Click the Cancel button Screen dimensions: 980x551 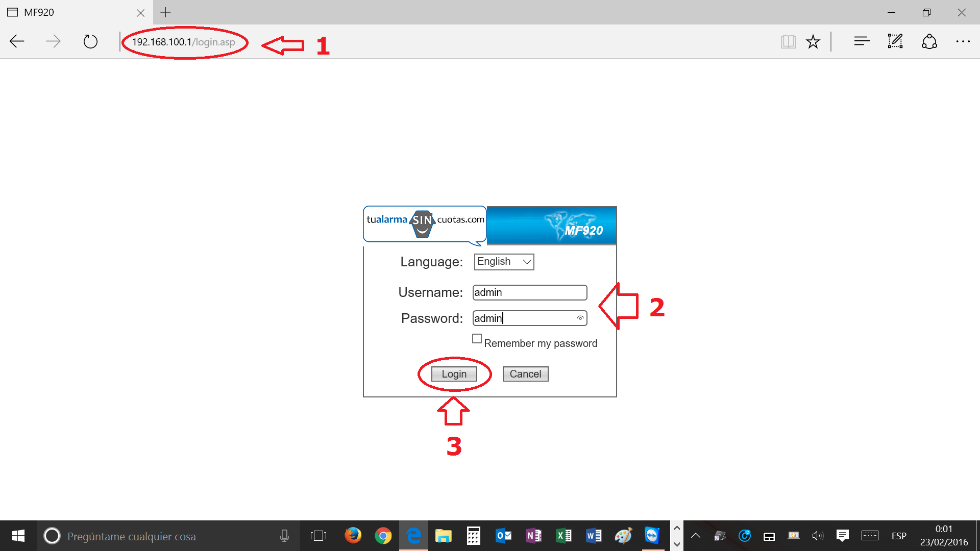click(526, 373)
